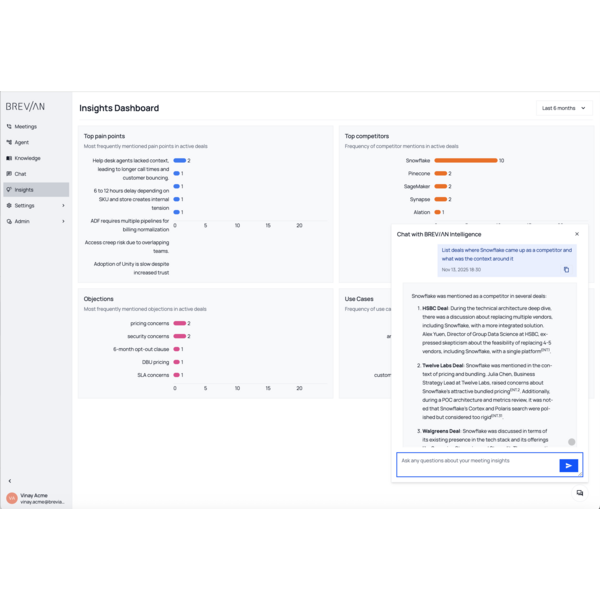Viewport: 600px width, 600px height.
Task: Click the 6-month opt-out clause bar
Action: click(176, 349)
